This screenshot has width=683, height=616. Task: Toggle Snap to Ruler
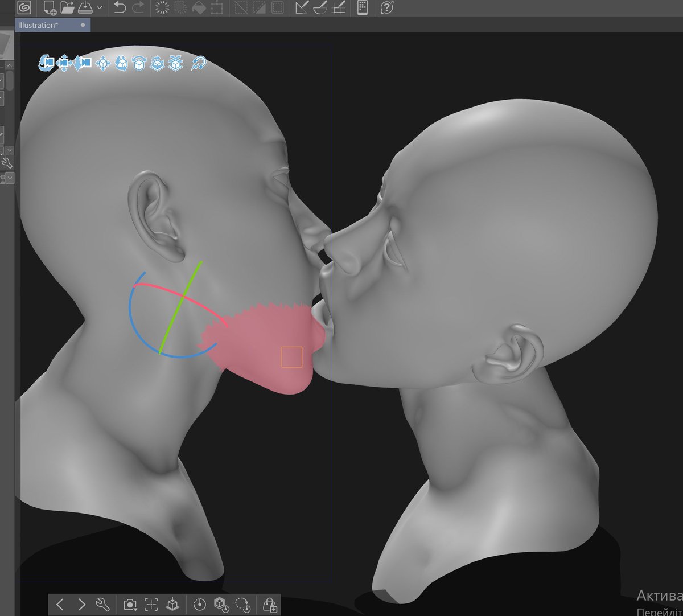tap(302, 7)
